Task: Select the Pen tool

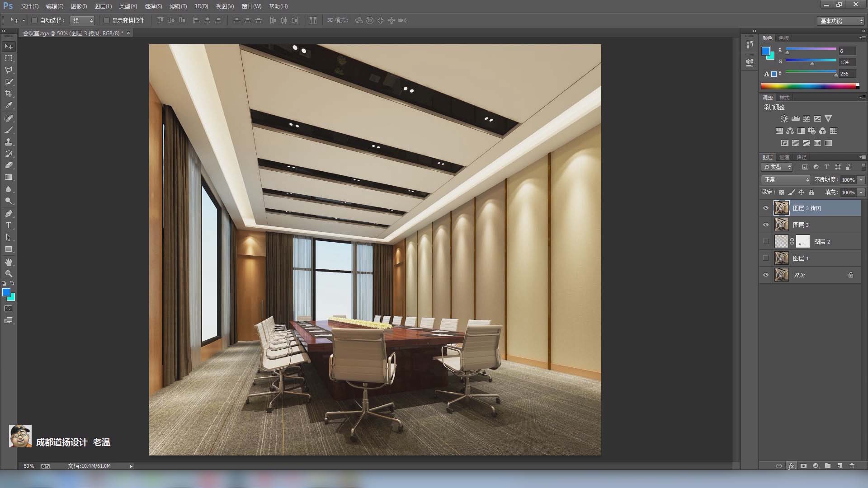Action: (9, 214)
